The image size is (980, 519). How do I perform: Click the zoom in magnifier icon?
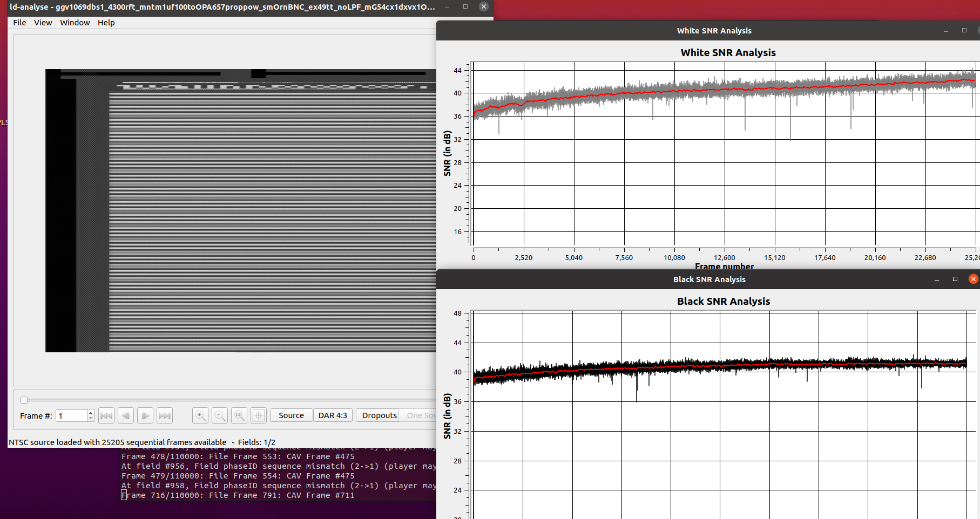pos(200,415)
